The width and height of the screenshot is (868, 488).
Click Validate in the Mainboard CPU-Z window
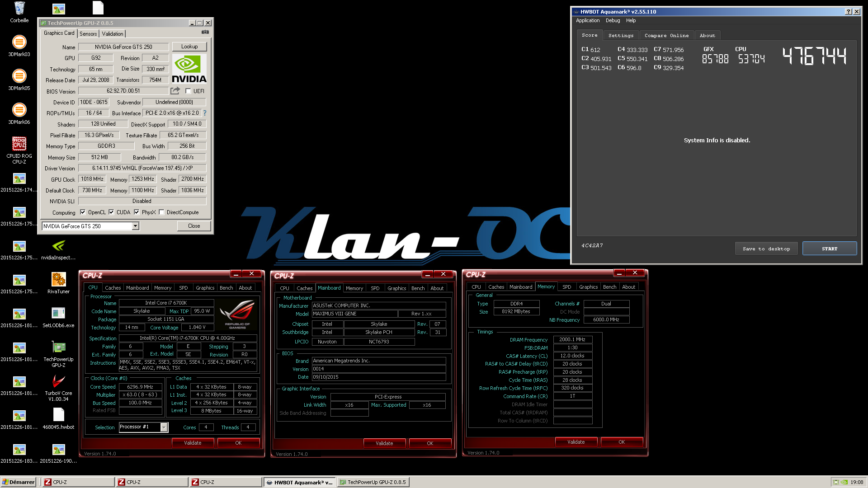pyautogui.click(x=384, y=443)
